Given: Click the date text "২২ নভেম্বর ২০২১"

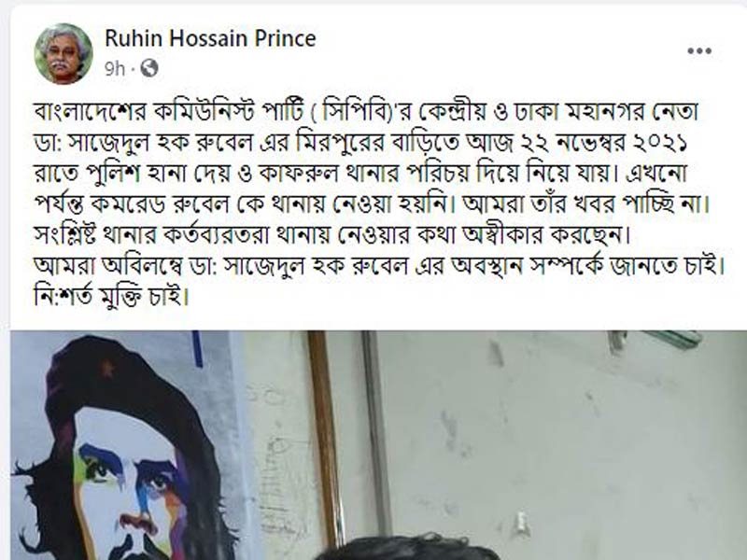Looking at the screenshot, I should pos(602,143).
